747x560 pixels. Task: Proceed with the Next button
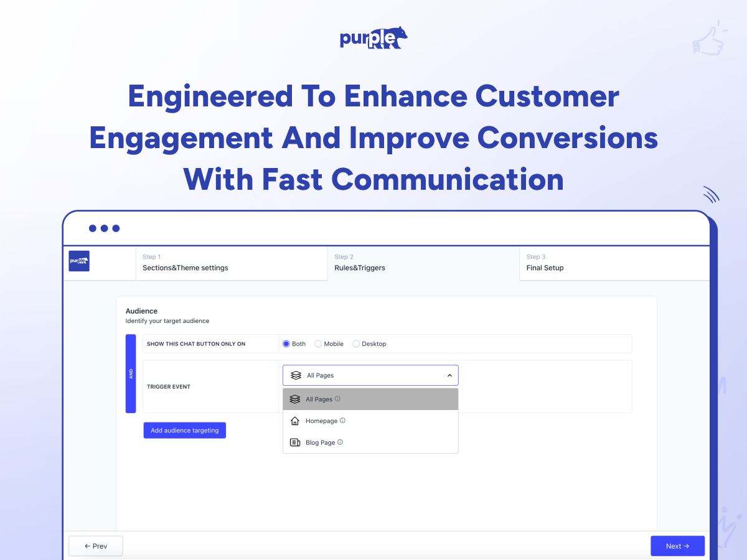coord(677,546)
